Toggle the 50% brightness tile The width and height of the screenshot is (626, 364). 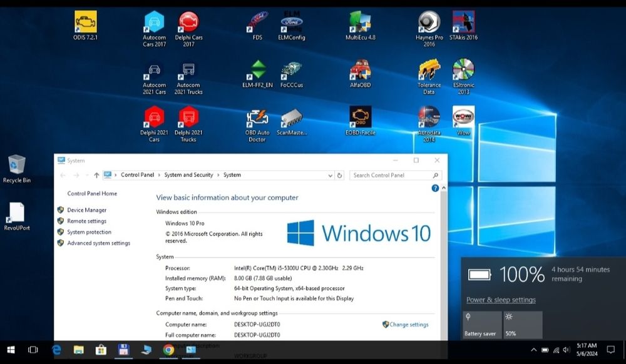[x=523, y=325]
